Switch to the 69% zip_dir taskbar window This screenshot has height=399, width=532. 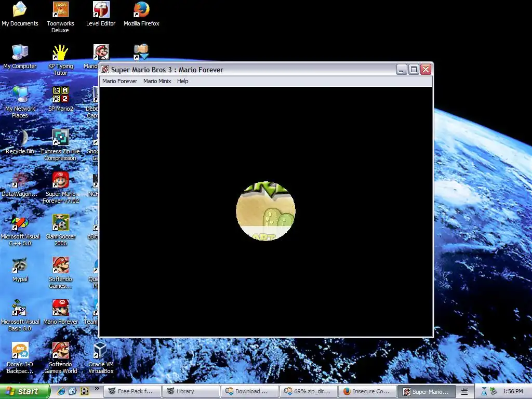pos(308,391)
